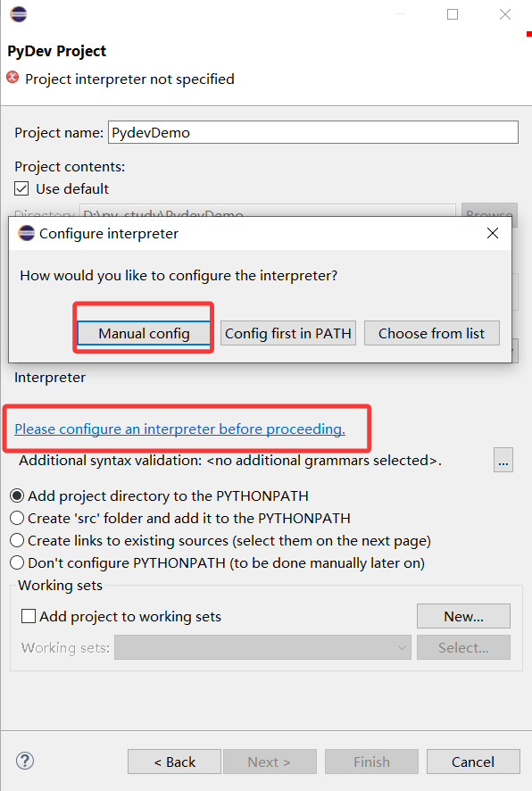Maximize the PyDev Project window

pos(453,14)
